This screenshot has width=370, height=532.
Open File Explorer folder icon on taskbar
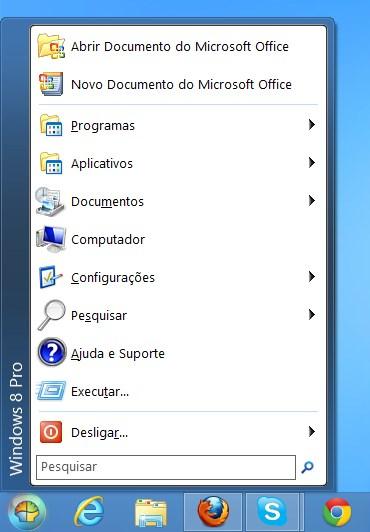[x=151, y=512]
